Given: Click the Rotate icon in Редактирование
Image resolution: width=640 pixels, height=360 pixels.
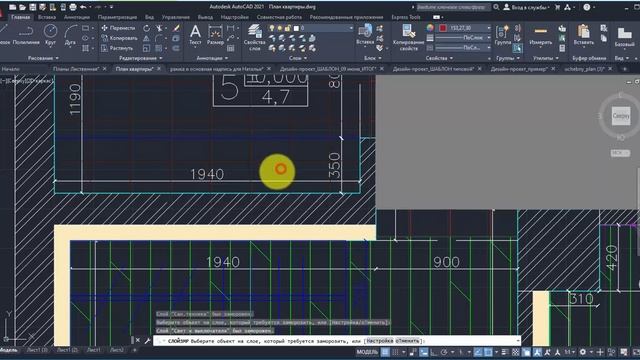Looking at the screenshot, I should (x=147, y=28).
